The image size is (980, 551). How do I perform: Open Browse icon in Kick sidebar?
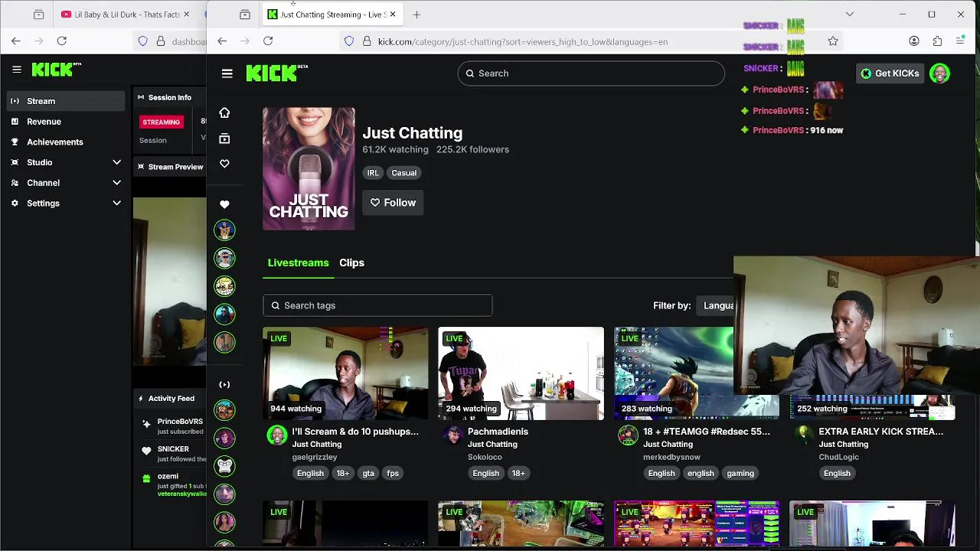224,139
